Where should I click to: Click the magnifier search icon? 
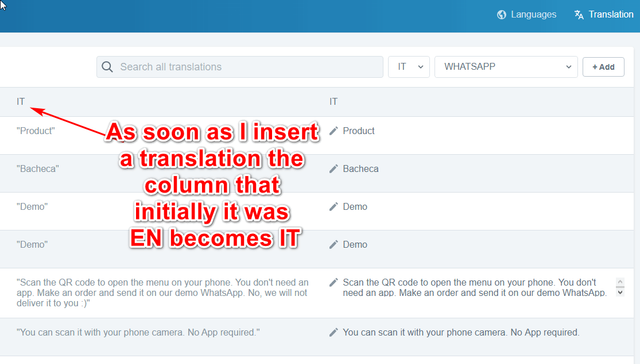(107, 67)
